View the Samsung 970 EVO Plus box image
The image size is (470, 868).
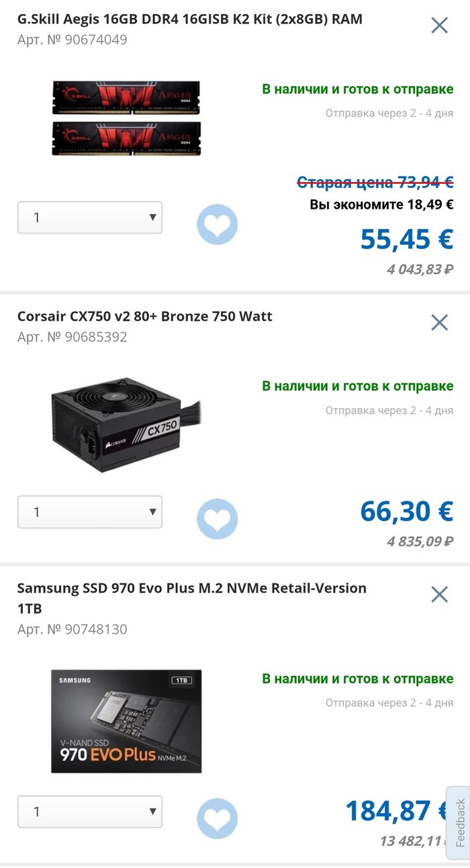(126, 721)
